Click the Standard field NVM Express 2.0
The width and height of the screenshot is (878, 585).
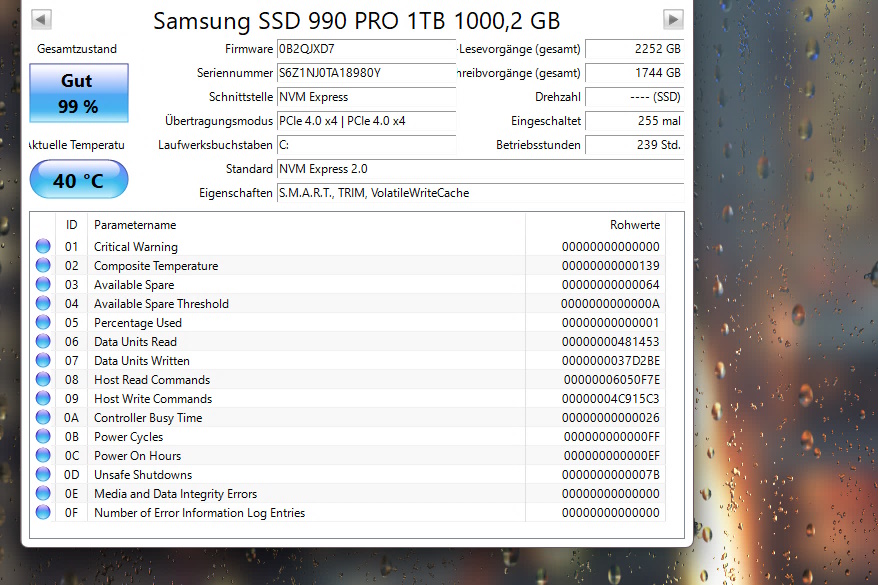(x=480, y=169)
